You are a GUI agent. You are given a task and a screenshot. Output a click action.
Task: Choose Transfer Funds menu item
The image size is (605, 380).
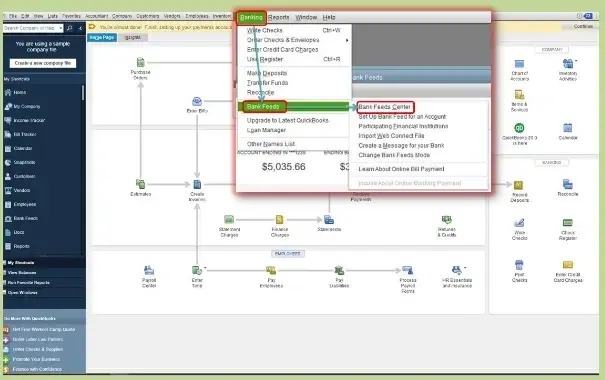267,83
